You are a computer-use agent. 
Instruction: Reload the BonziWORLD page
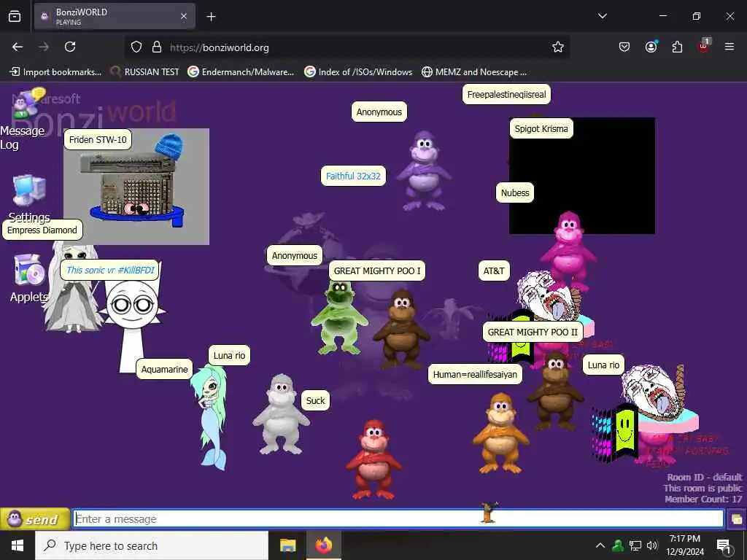tap(70, 47)
